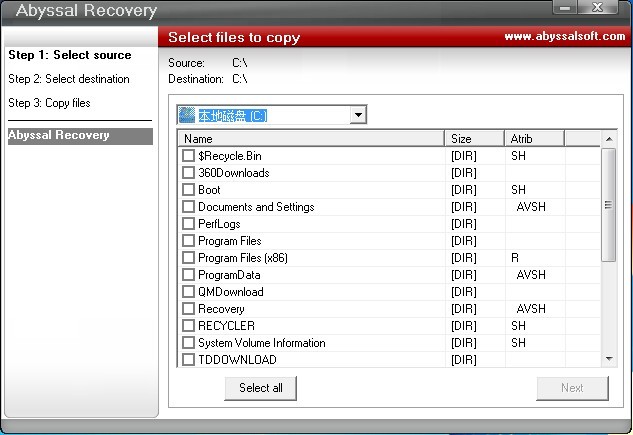Sort the list by the Name column header
The width and height of the screenshot is (633, 435).
tap(311, 139)
